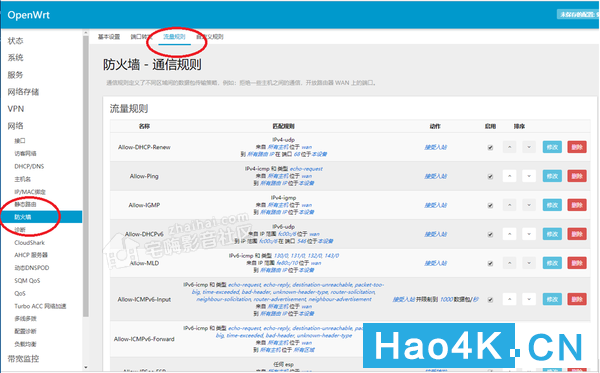Edit the Allow-MLD rule with 修改

pyautogui.click(x=552, y=263)
